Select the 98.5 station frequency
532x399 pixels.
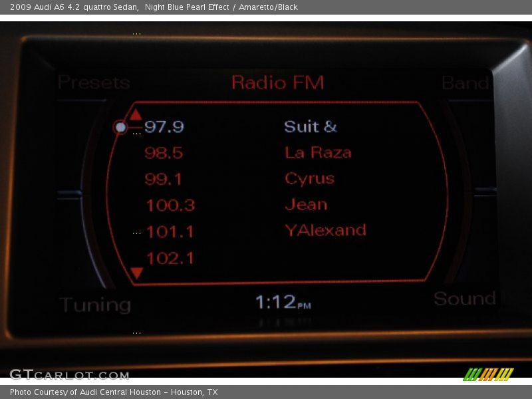(164, 153)
